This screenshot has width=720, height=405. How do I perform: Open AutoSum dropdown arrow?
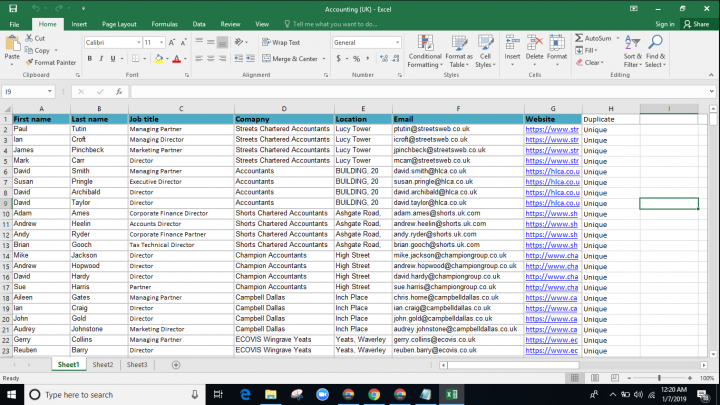(618, 38)
